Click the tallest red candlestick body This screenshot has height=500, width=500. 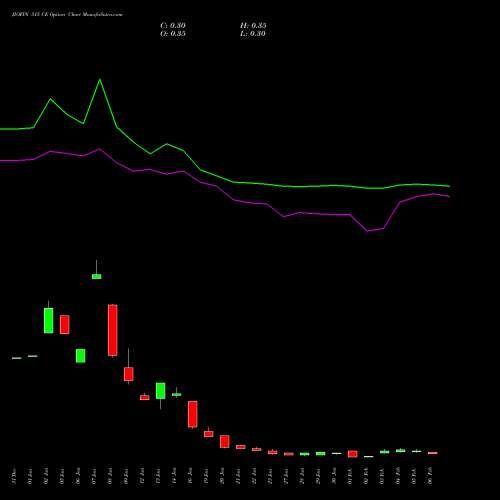click(x=113, y=330)
